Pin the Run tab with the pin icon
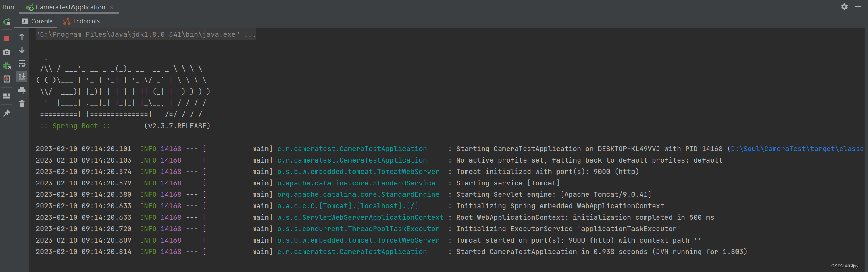 [7, 113]
